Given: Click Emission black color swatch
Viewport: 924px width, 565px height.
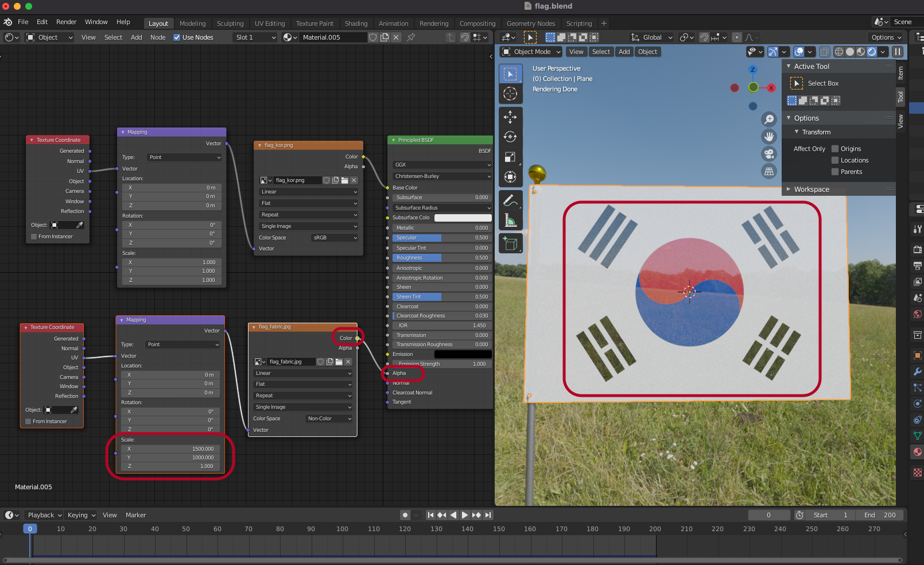Looking at the screenshot, I should 463,354.
